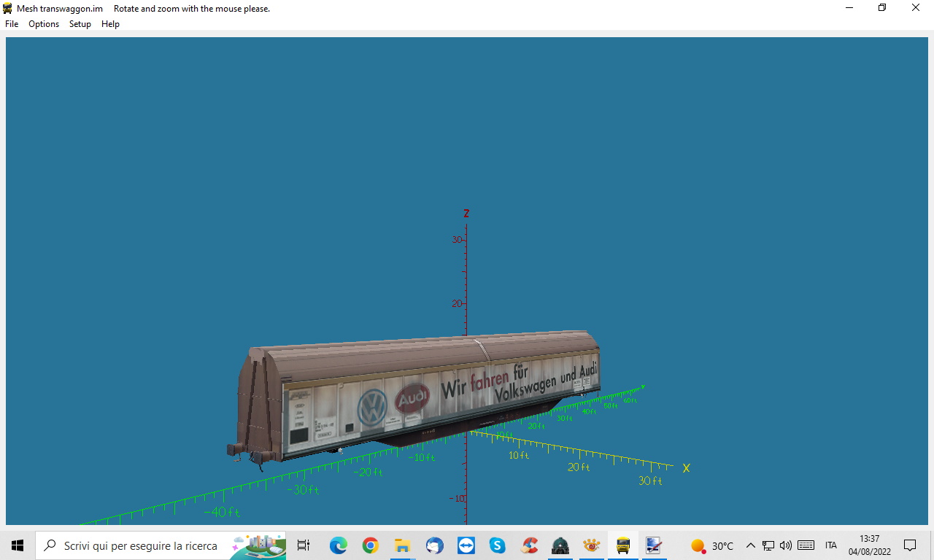Open the Help menu
Viewport: 934px width, 560px height.
(x=110, y=24)
